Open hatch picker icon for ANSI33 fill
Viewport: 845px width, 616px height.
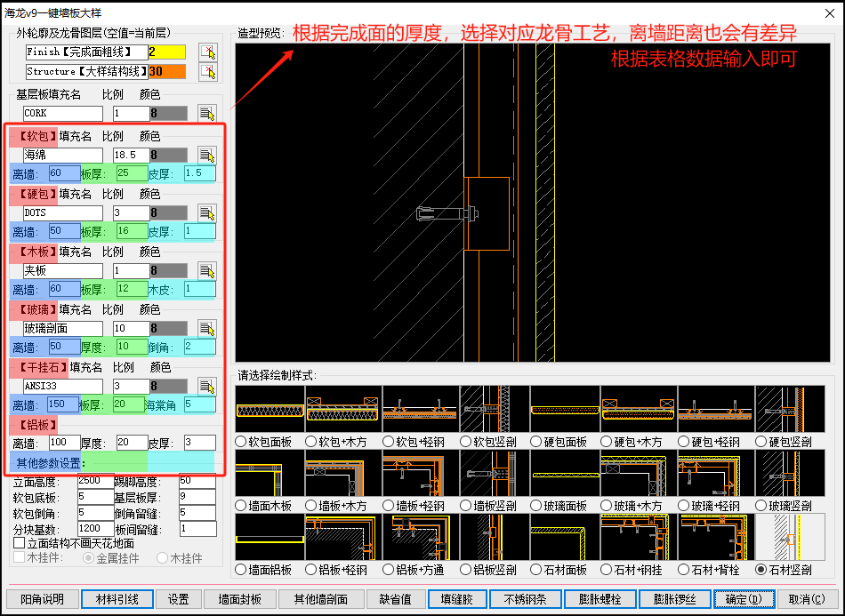[207, 386]
